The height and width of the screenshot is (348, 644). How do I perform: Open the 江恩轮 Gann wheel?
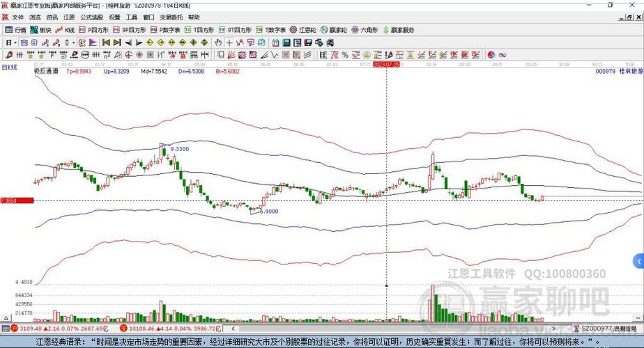303,30
